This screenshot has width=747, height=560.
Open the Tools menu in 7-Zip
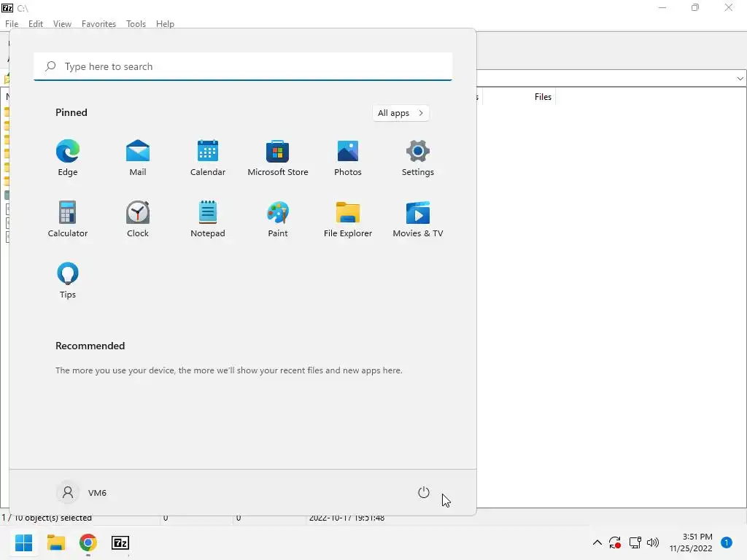coord(136,24)
